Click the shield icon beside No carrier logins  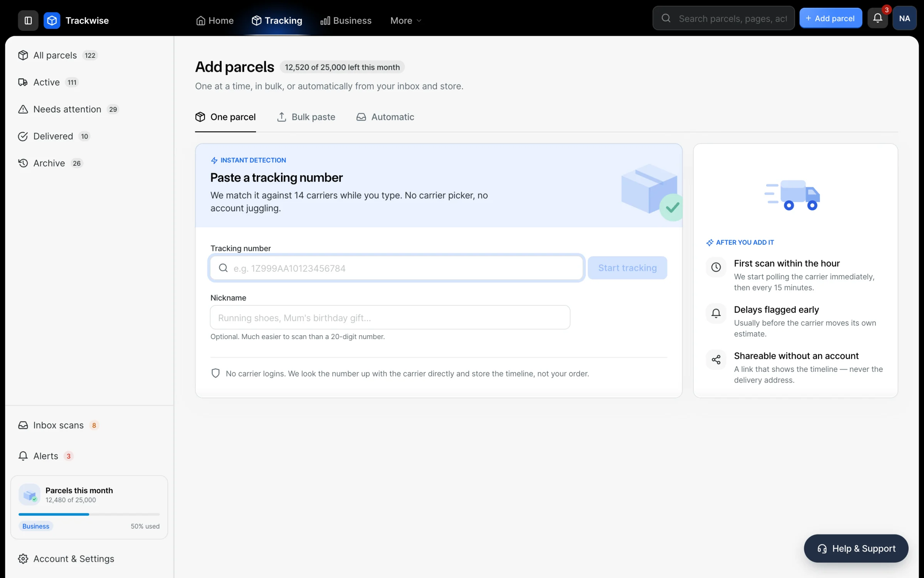click(x=216, y=373)
